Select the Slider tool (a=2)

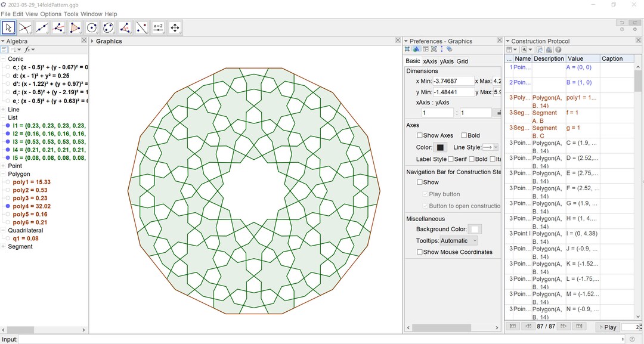pyautogui.click(x=159, y=27)
